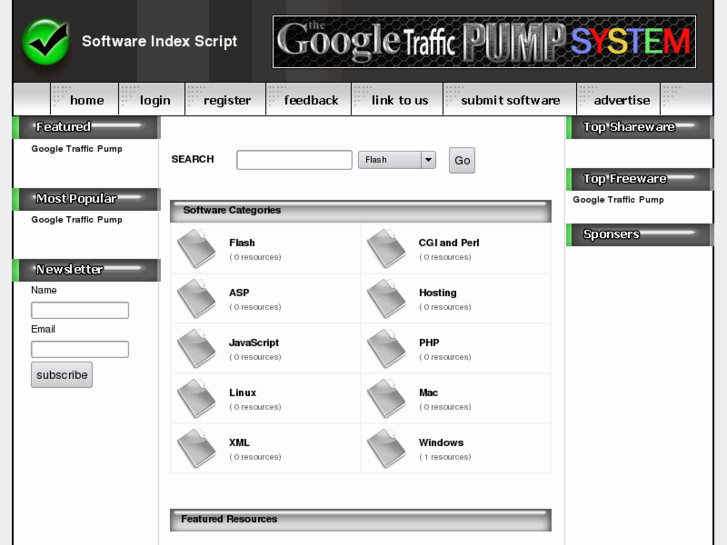Click the Google Traffic Pump System banner
The height and width of the screenshot is (545, 727).
tap(484, 42)
